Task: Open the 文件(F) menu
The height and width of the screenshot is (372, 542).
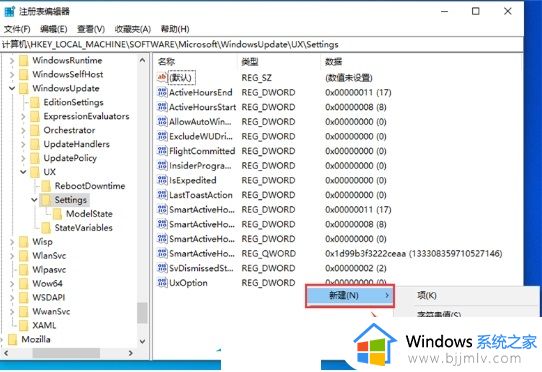Action: click(17, 29)
